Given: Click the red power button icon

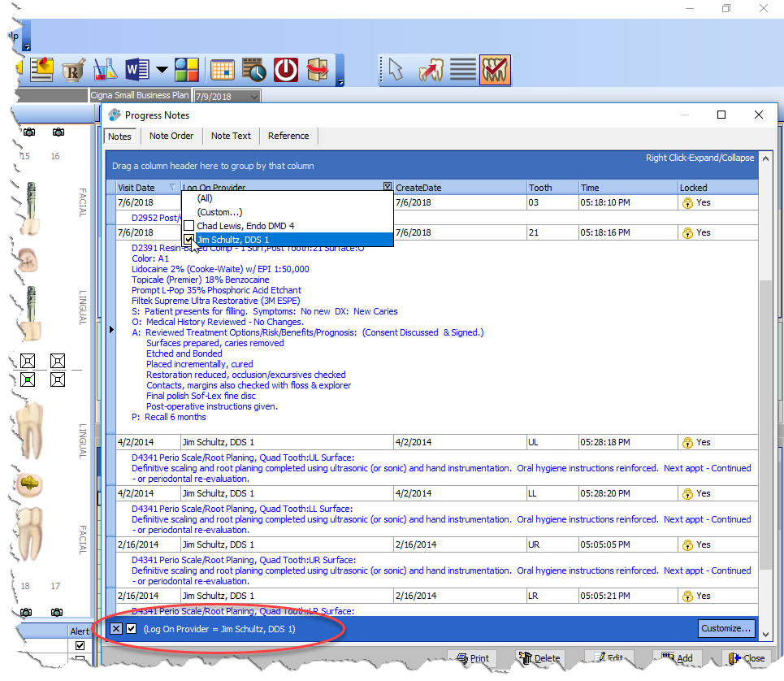Looking at the screenshot, I should pyautogui.click(x=285, y=70).
